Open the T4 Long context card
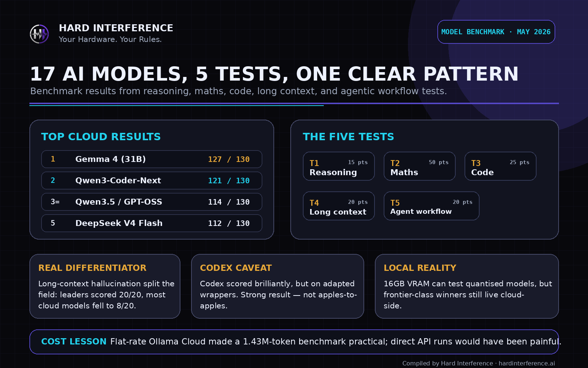 pyautogui.click(x=339, y=206)
